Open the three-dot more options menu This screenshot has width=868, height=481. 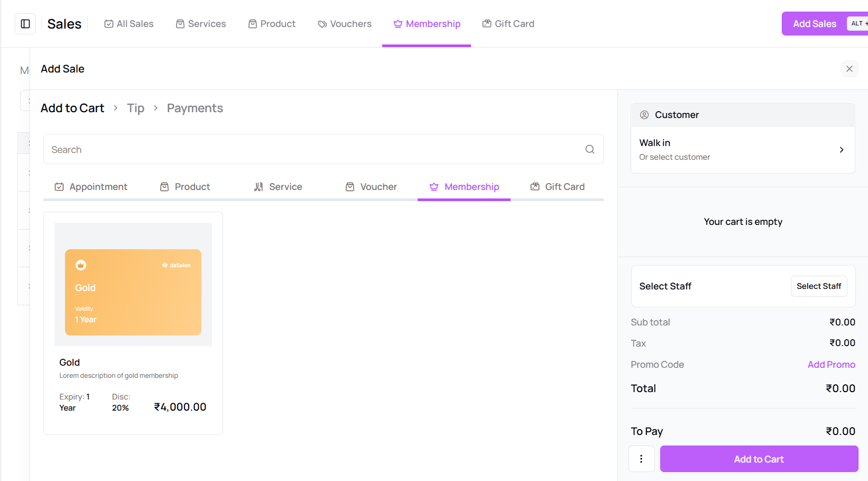642,459
